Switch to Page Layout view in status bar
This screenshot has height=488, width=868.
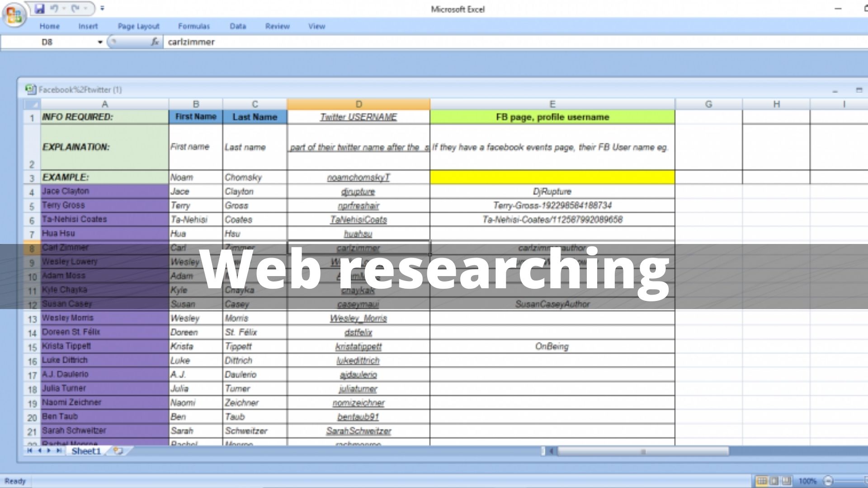(x=774, y=481)
